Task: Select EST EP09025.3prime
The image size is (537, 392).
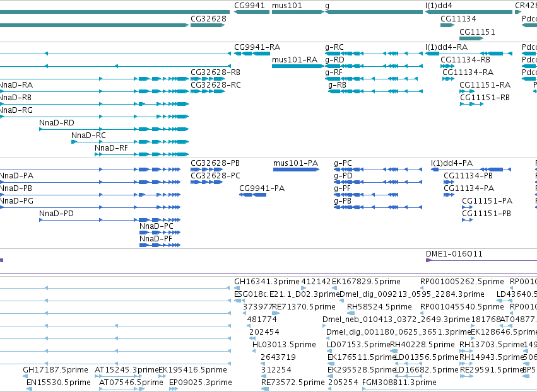Action: coord(174,389)
